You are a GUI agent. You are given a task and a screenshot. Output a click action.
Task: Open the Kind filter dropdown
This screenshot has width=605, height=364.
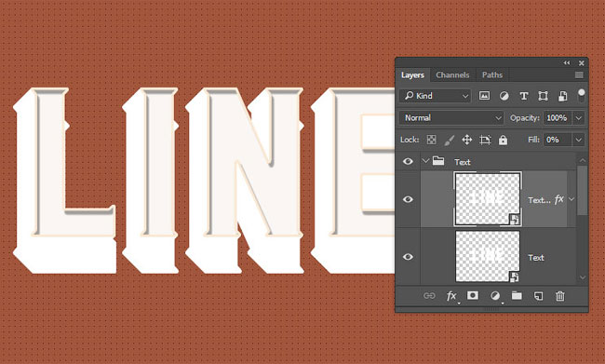(x=435, y=96)
